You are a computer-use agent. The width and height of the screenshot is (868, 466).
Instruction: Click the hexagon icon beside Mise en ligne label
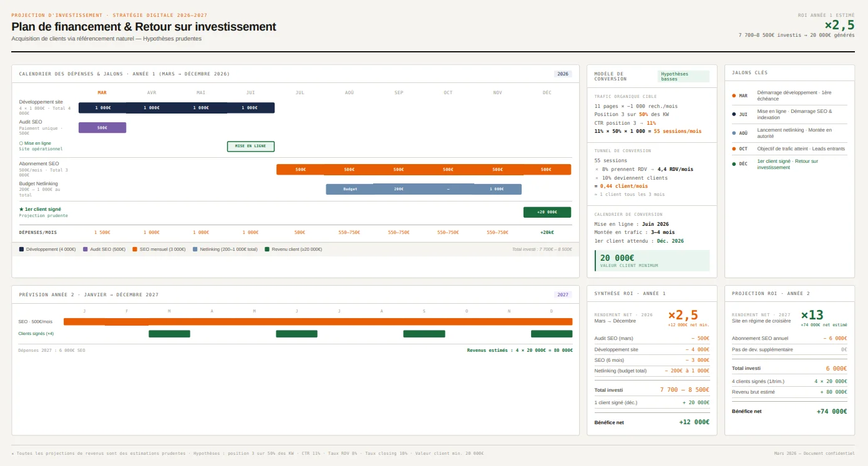click(21, 143)
